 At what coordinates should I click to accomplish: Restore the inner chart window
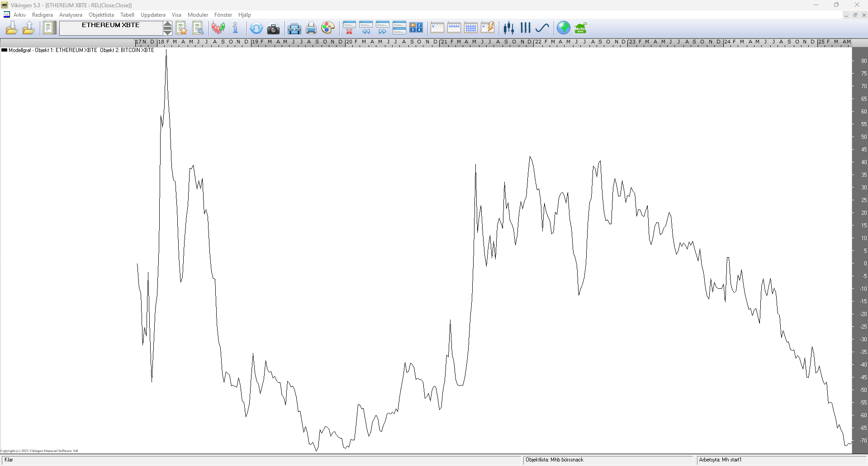click(855, 15)
